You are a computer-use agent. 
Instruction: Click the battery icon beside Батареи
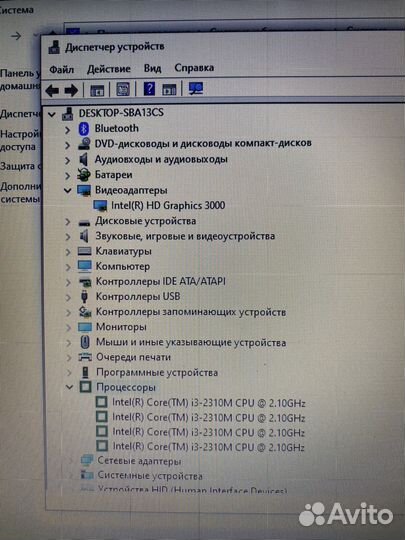(84, 175)
